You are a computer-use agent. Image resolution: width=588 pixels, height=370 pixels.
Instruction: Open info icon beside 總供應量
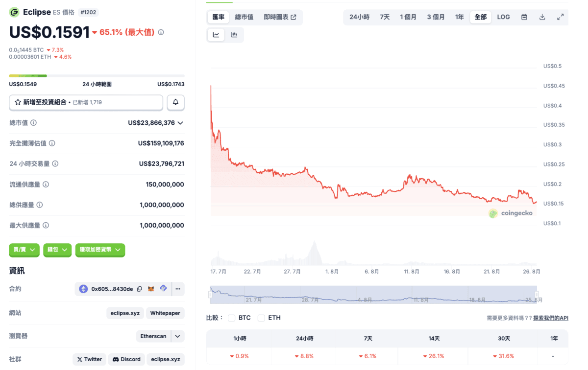point(40,205)
